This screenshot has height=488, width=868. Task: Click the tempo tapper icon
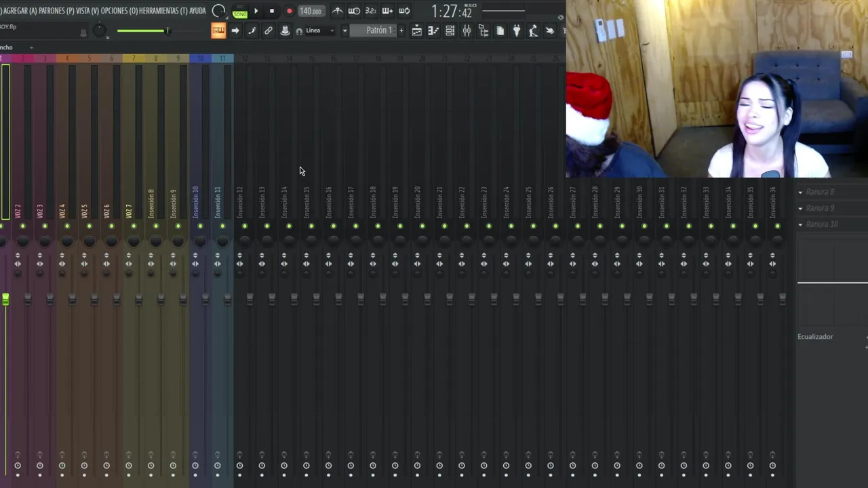click(x=533, y=30)
